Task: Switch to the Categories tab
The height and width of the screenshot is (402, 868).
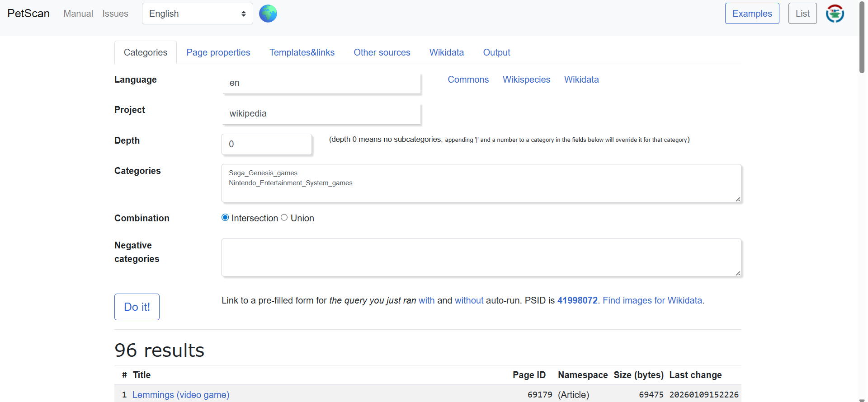Action: click(146, 52)
